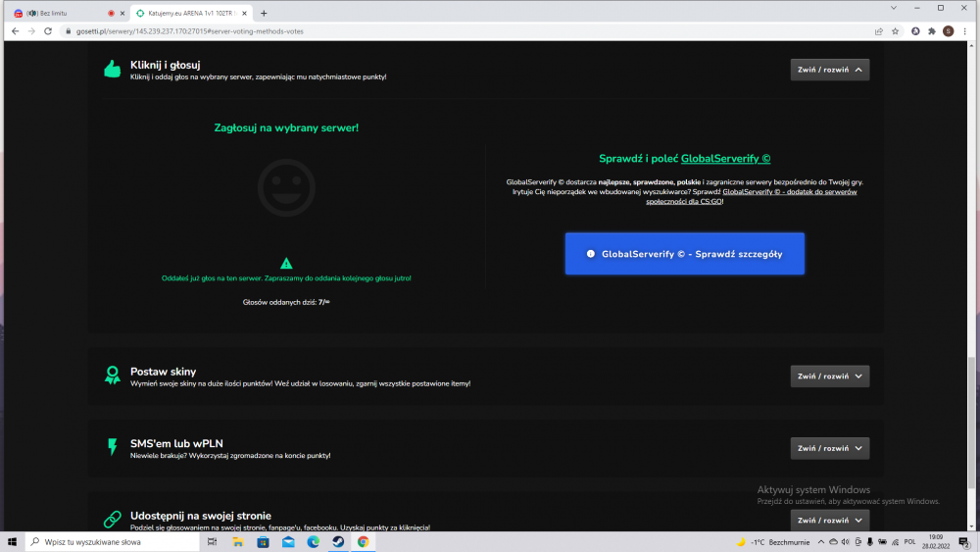Open File Explorer from the taskbar
Viewport: 980px width, 552px height.
pos(238,542)
